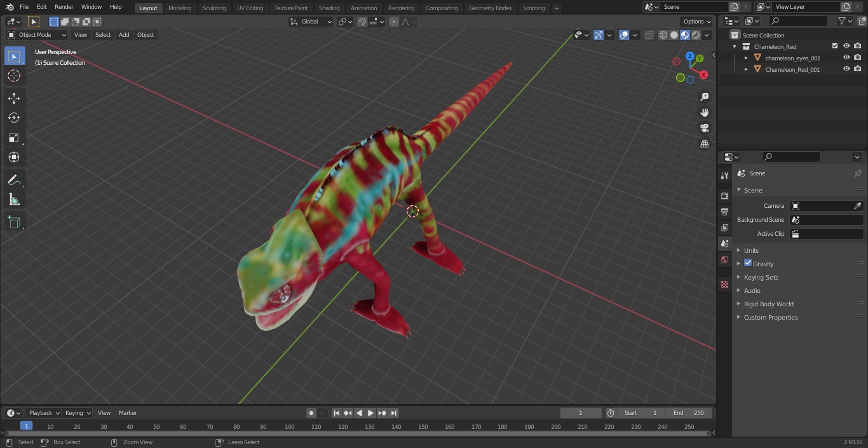Play the animation forward
The image size is (868, 448).
pos(370,413)
